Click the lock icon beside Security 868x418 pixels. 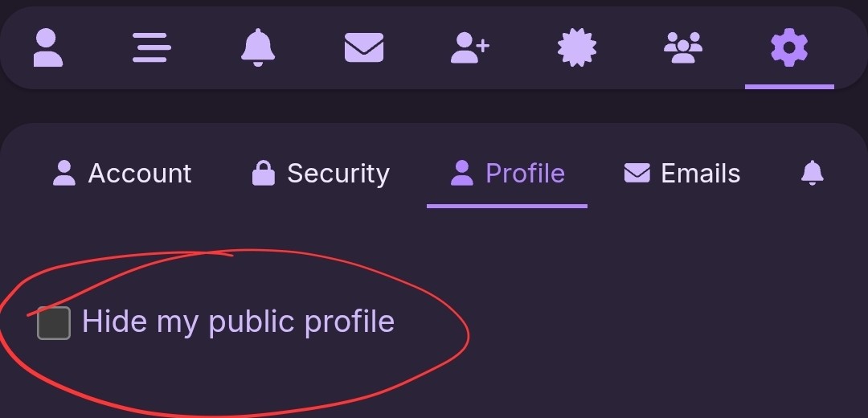click(x=264, y=173)
